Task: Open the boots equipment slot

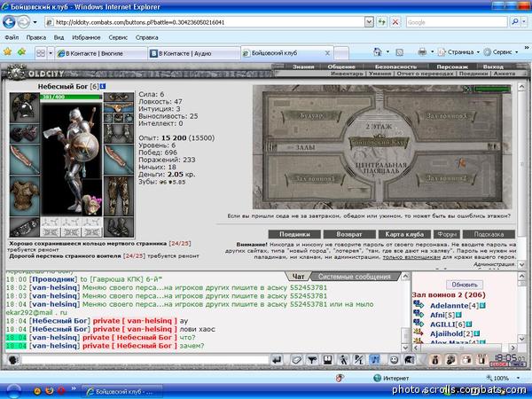Action: pyautogui.click(x=119, y=227)
